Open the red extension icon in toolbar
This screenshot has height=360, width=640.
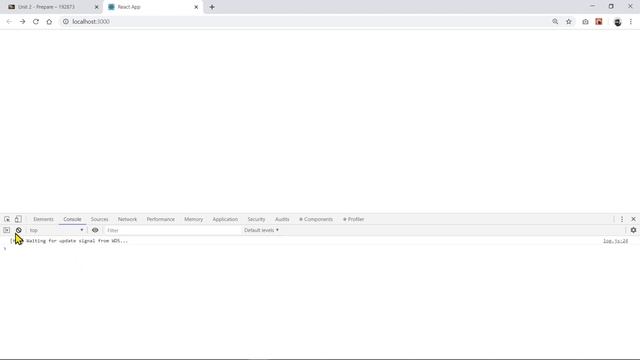(x=599, y=22)
